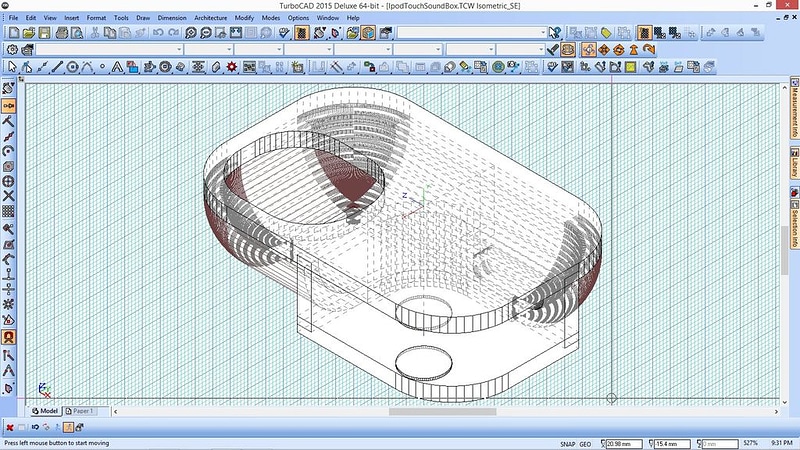800x450 pixels.
Task: Open the Measurement Info side panel
Action: [795, 108]
